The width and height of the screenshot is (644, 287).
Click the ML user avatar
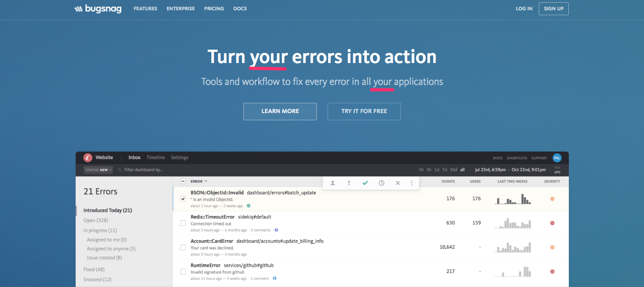pyautogui.click(x=557, y=157)
